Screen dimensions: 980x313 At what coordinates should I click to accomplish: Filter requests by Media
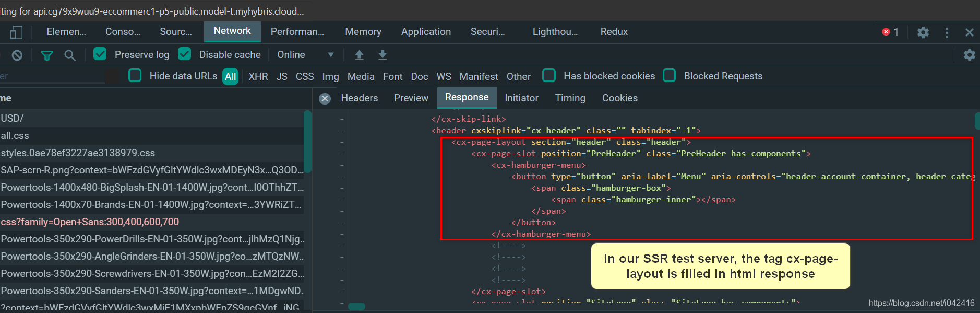[x=361, y=77]
